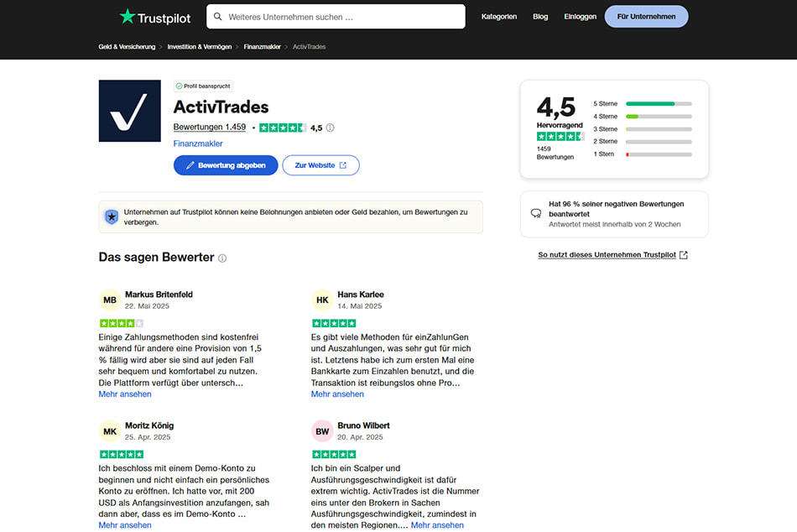Viewport: 797px width, 532px height.
Task: Click MB avatar of Markus Britenfeld
Action: 110,300
